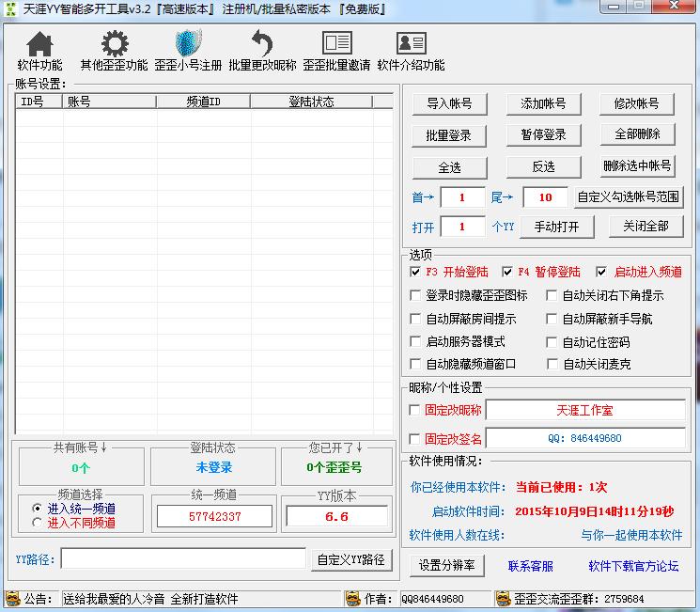This screenshot has height=612, width=700.
Task: Enable 自动记住密码 checkbox
Action: [x=552, y=342]
